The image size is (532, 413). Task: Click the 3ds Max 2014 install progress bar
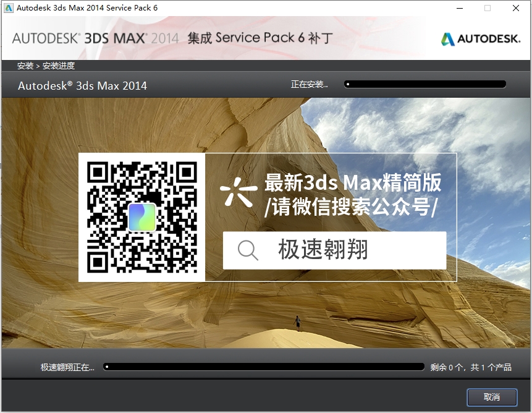pos(425,84)
